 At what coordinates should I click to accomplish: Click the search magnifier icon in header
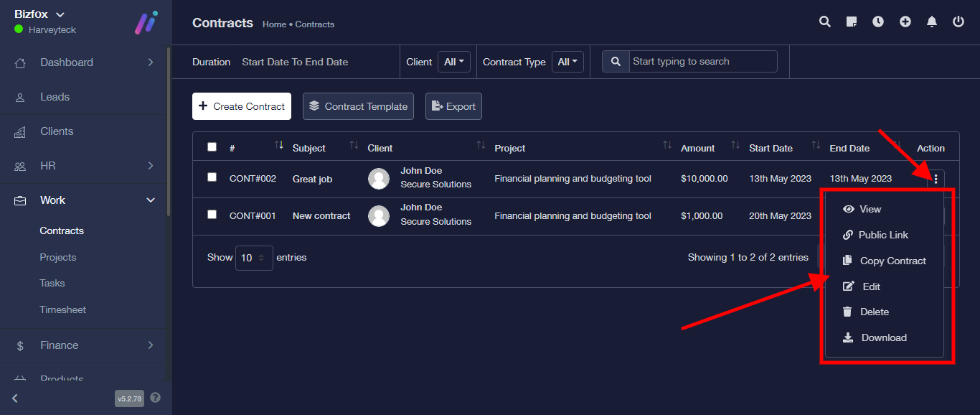(825, 22)
